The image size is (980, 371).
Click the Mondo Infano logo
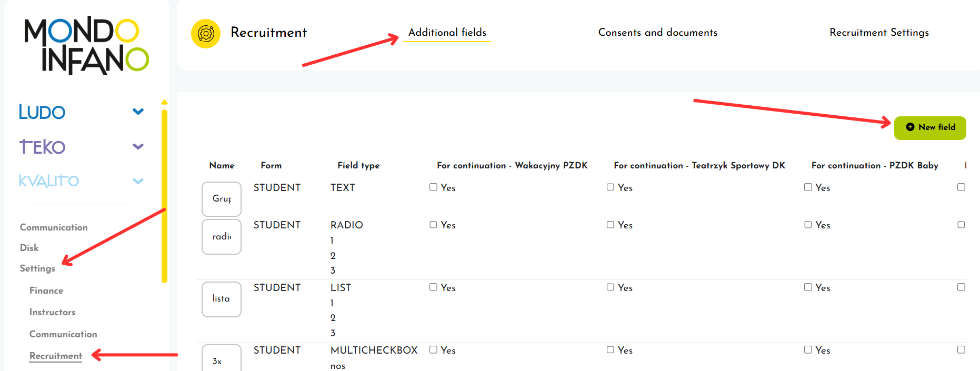(86, 45)
